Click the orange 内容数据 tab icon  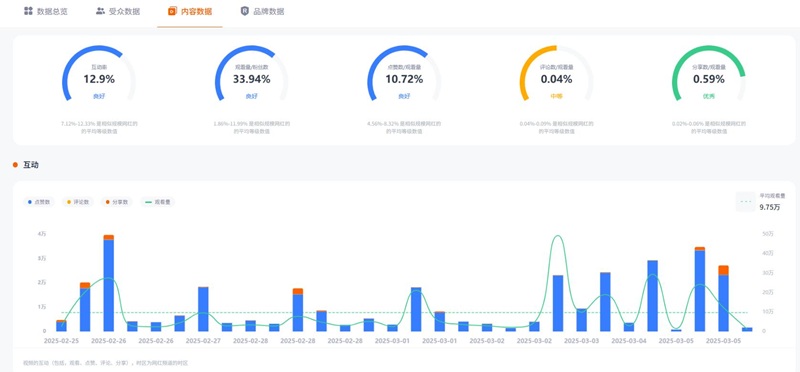pyautogui.click(x=172, y=11)
